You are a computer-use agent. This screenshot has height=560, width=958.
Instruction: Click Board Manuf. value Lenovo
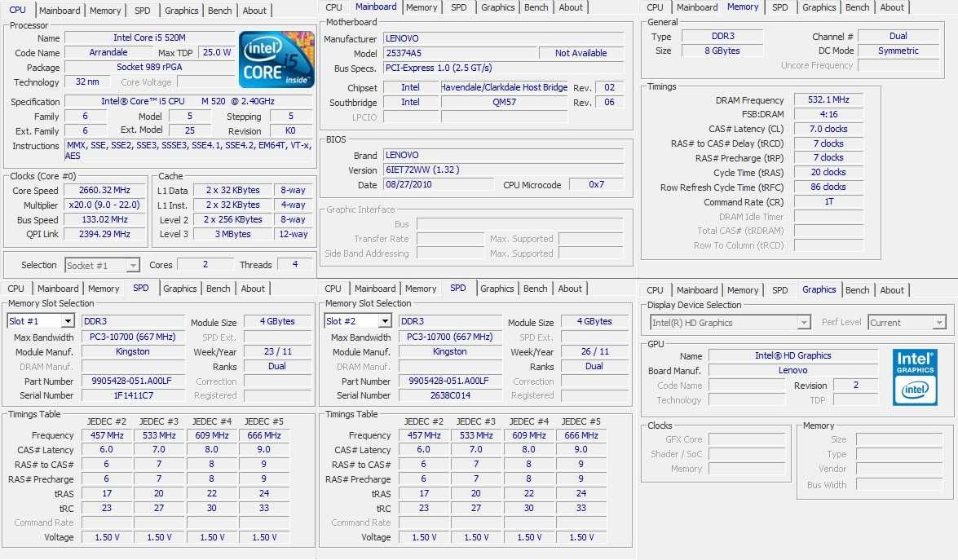click(793, 371)
